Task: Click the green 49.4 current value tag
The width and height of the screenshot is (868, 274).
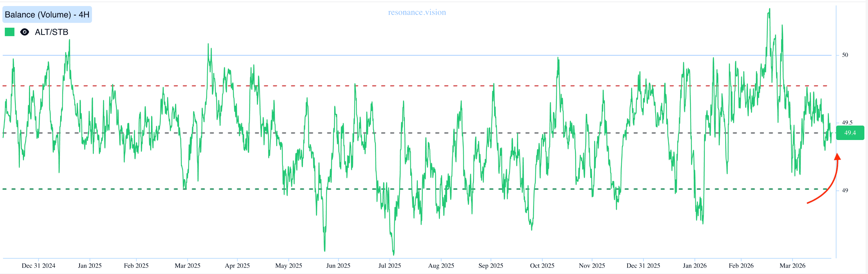Action: tap(850, 132)
